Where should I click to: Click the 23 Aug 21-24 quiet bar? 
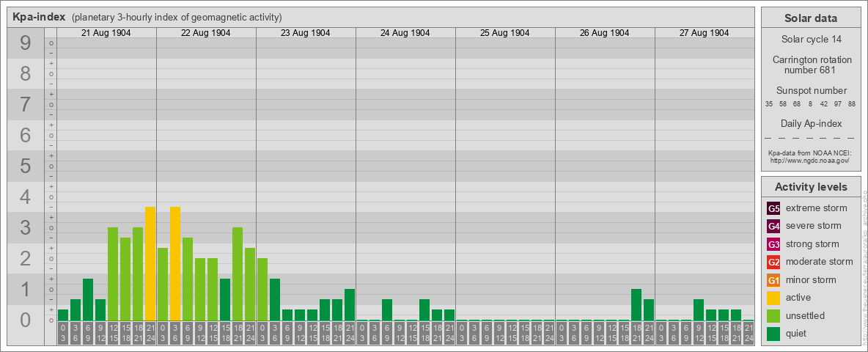(x=349, y=304)
